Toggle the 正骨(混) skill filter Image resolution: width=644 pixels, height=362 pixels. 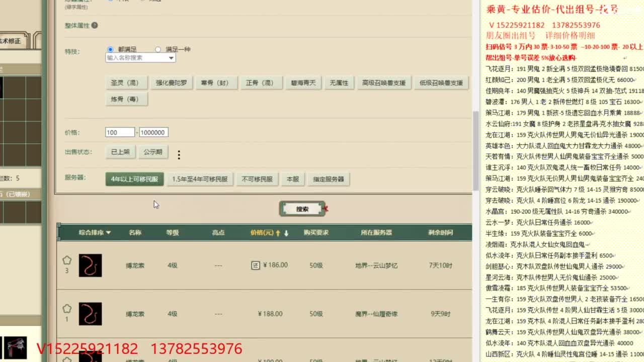tap(261, 83)
